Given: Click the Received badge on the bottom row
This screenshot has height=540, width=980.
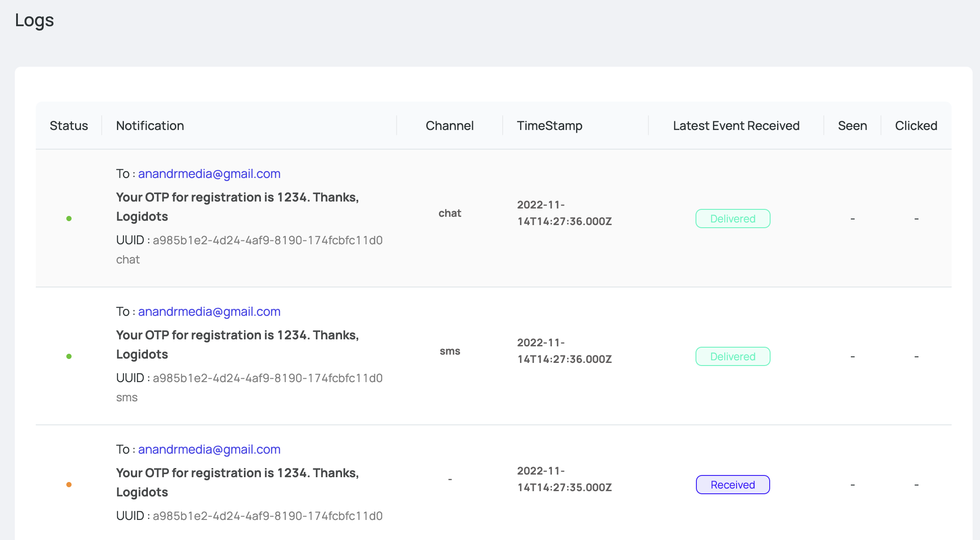Looking at the screenshot, I should pyautogui.click(x=733, y=484).
